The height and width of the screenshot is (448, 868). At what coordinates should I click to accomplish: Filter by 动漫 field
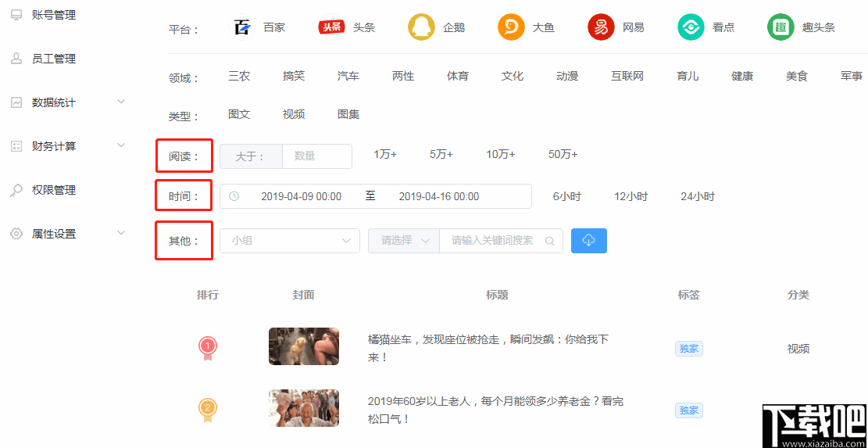coord(567,76)
